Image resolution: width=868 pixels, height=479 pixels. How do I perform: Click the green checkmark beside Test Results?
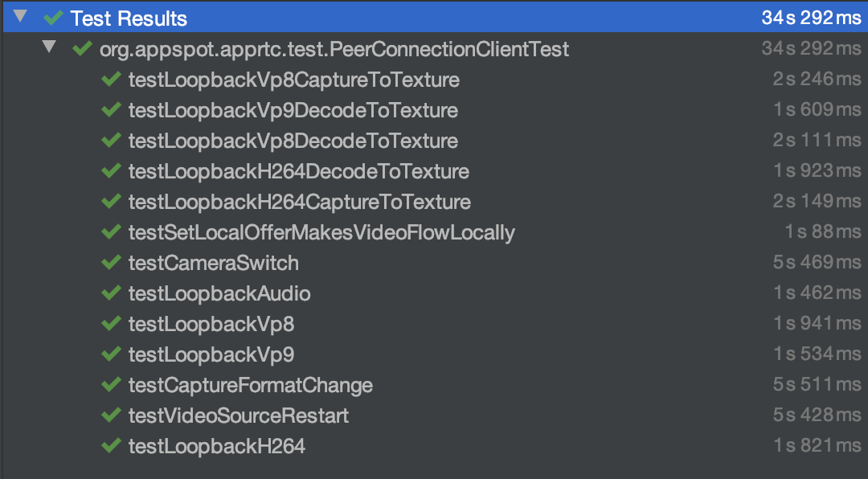(x=54, y=18)
